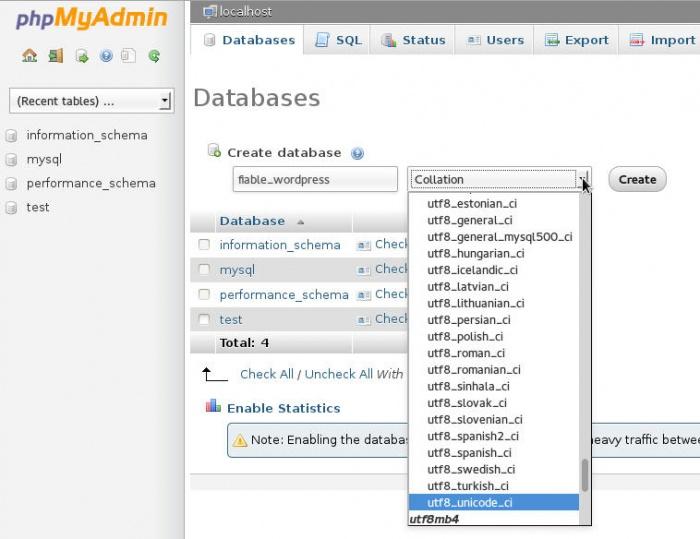Click privileges icon in mysql row

364,270
